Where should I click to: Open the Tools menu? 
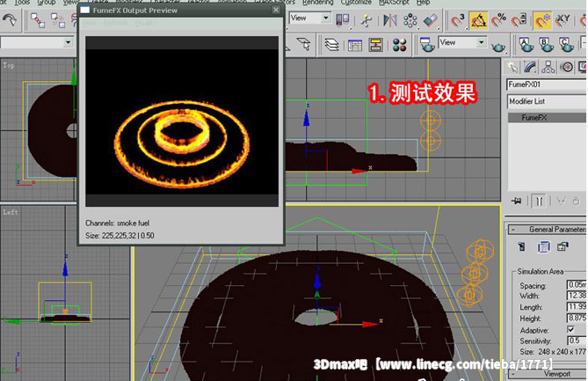click(22, 3)
